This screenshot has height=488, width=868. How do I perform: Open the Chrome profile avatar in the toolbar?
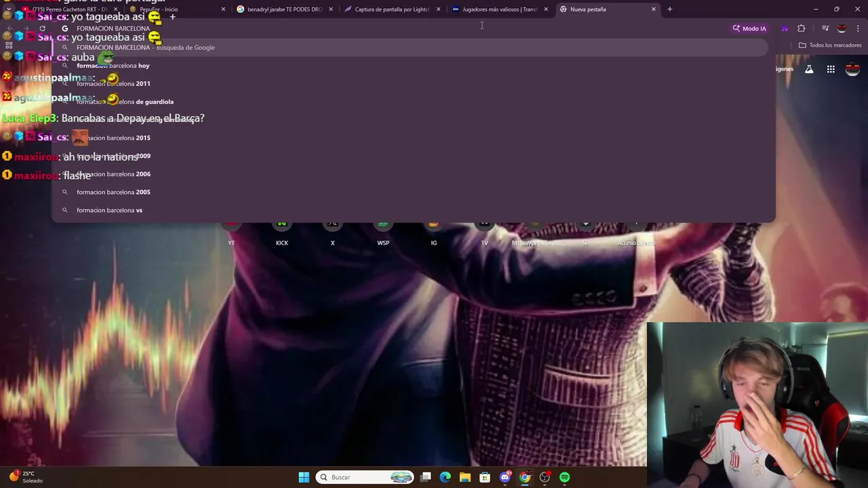842,28
